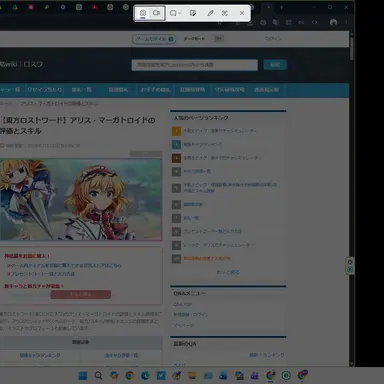Image resolution: width=384 pixels, height=384 pixels.
Task: Focus the wiki search input field
Action: 194,65
